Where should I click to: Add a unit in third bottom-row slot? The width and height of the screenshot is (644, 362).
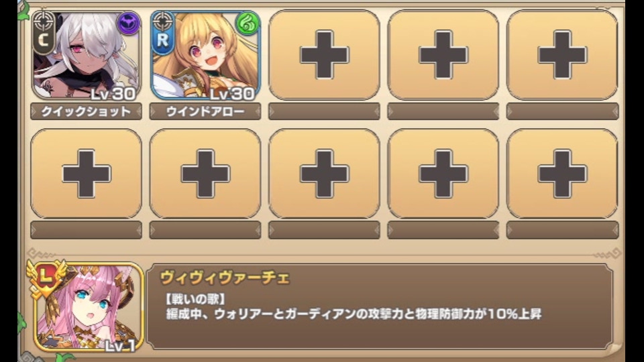[324, 174]
